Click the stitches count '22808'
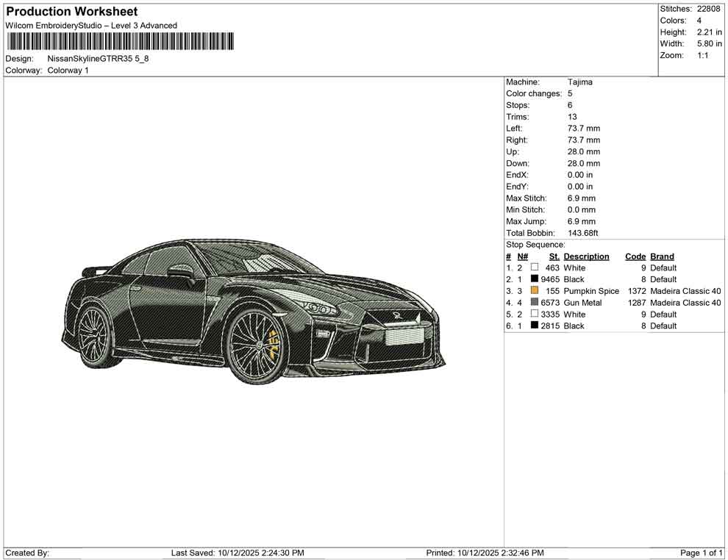 coord(708,9)
